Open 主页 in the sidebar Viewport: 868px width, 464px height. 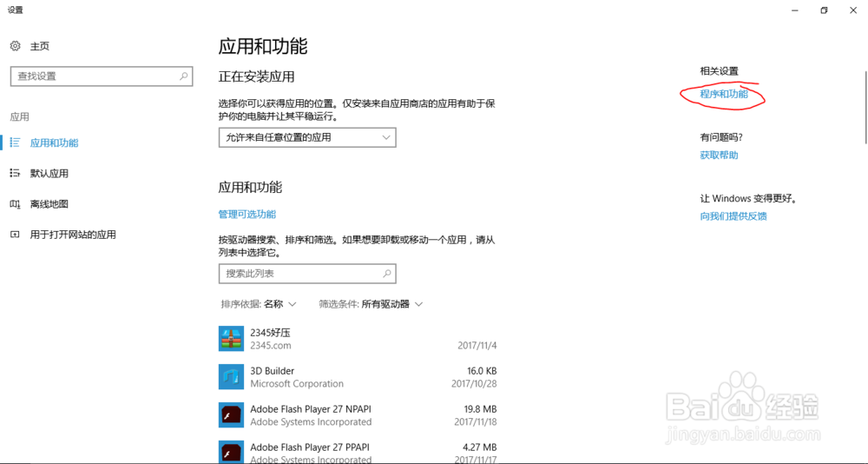[x=40, y=46]
